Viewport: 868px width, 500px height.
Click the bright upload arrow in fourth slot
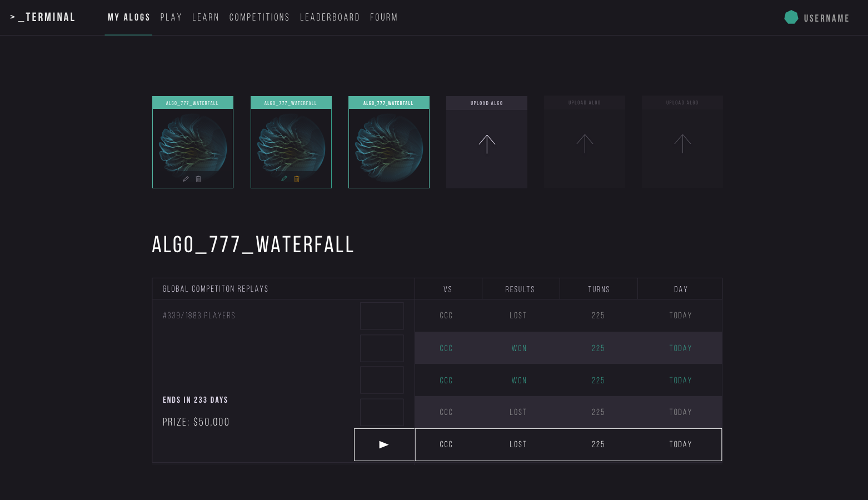[x=487, y=144]
